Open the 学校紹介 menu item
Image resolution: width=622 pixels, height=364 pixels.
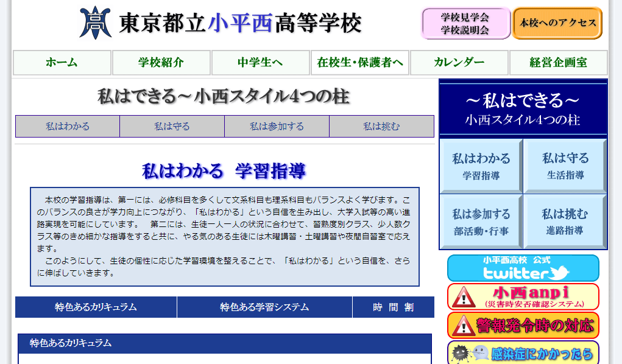pyautogui.click(x=161, y=63)
